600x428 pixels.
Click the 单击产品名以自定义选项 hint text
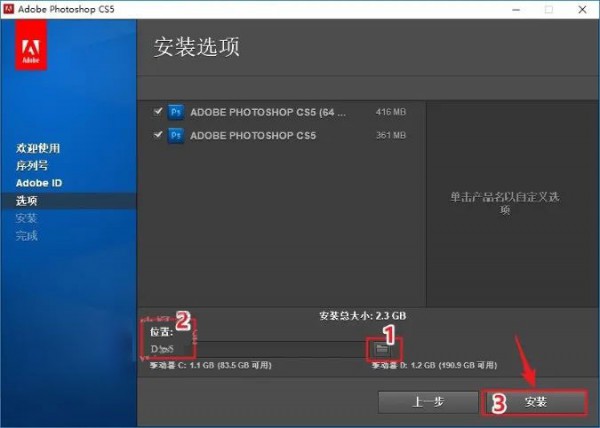(x=505, y=203)
